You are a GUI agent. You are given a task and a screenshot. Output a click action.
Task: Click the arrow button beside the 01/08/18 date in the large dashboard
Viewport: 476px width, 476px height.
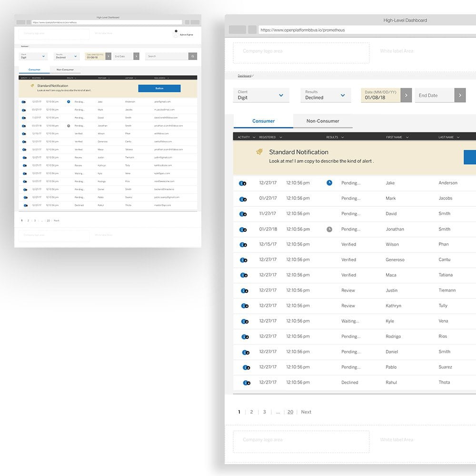tap(406, 95)
